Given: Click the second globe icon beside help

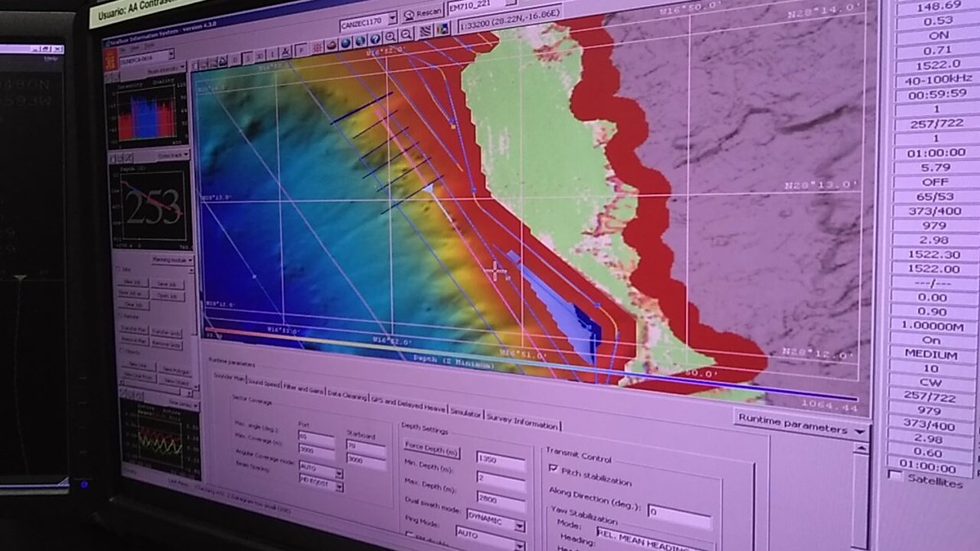Looking at the screenshot, I should point(360,40).
